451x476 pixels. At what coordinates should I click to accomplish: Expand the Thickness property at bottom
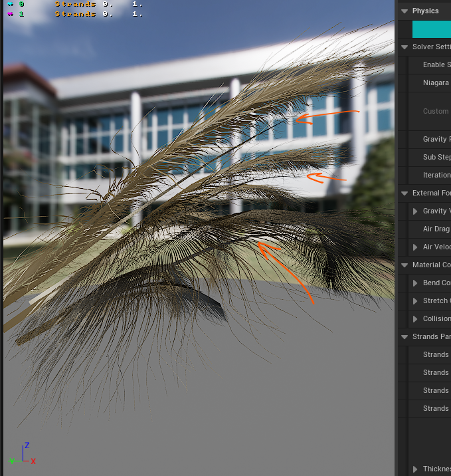416,469
